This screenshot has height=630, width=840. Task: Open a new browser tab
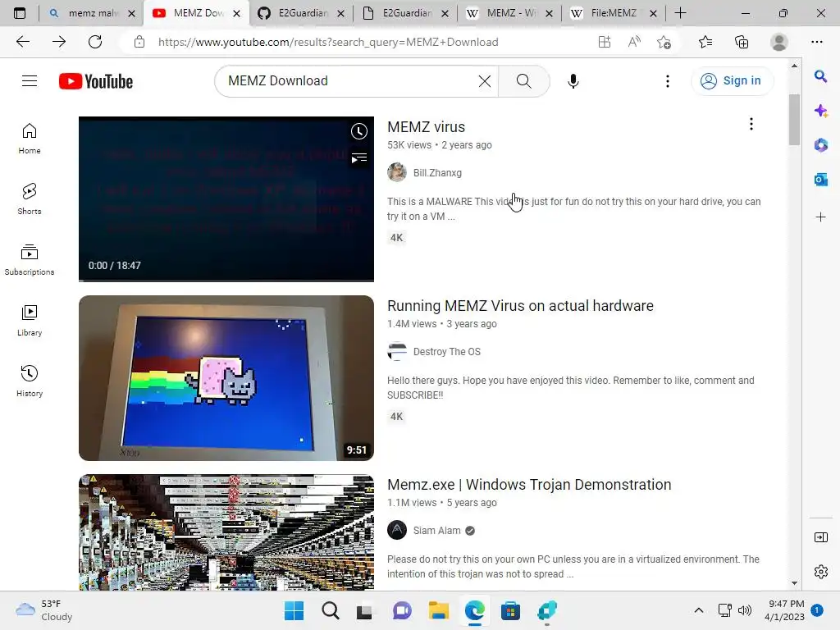point(680,13)
